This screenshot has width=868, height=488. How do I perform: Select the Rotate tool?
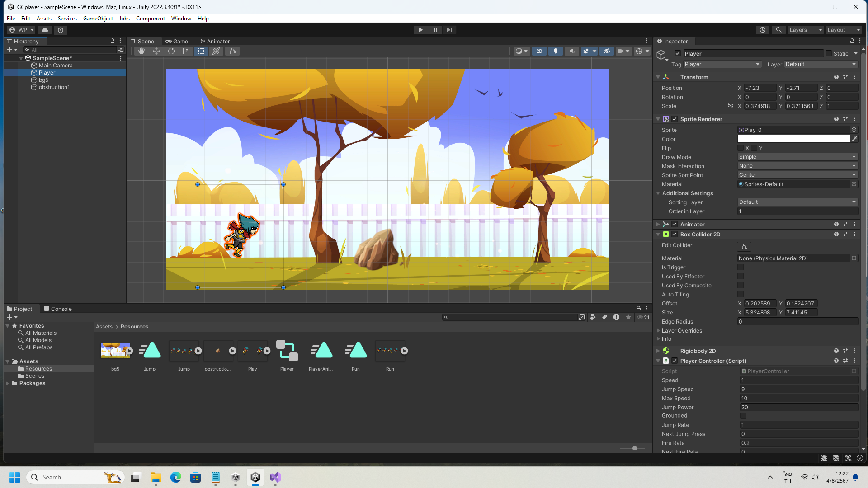tap(171, 51)
